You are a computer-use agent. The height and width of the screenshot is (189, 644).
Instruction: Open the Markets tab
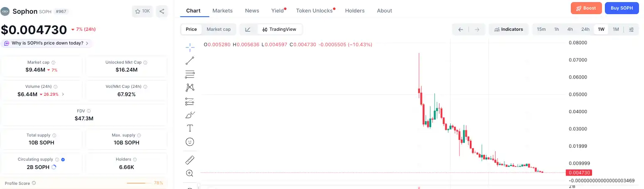[x=222, y=10]
